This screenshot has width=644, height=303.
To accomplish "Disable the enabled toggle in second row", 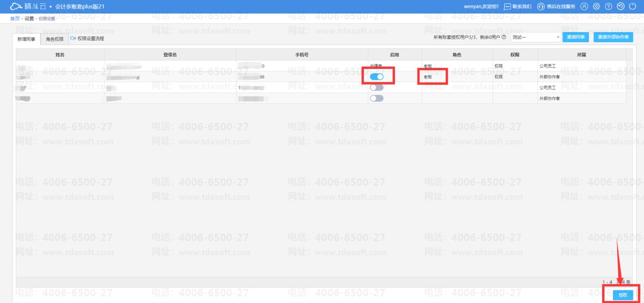I will [x=377, y=77].
